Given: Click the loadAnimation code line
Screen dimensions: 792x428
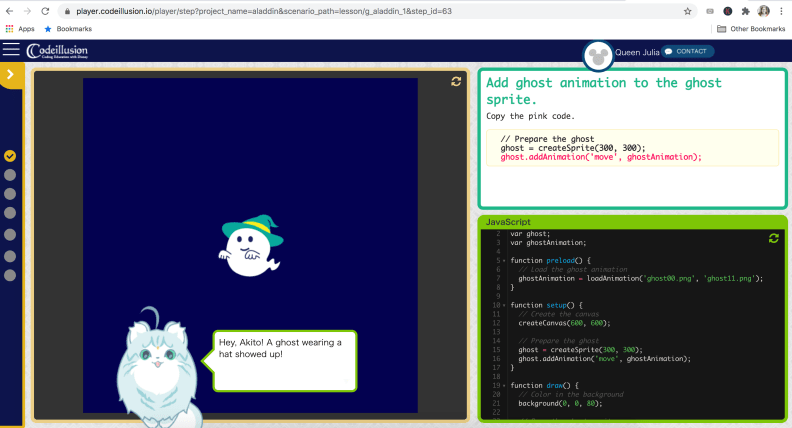Looking at the screenshot, I should (x=640, y=278).
